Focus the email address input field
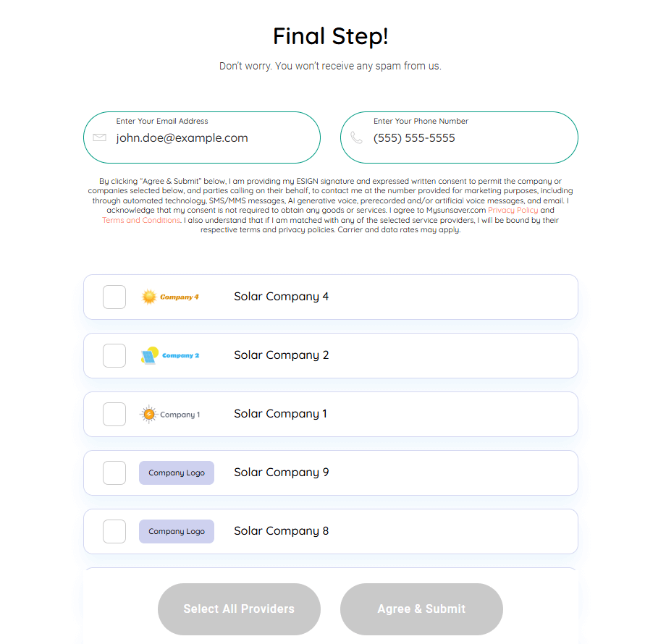This screenshot has width=666, height=644. tap(210, 138)
